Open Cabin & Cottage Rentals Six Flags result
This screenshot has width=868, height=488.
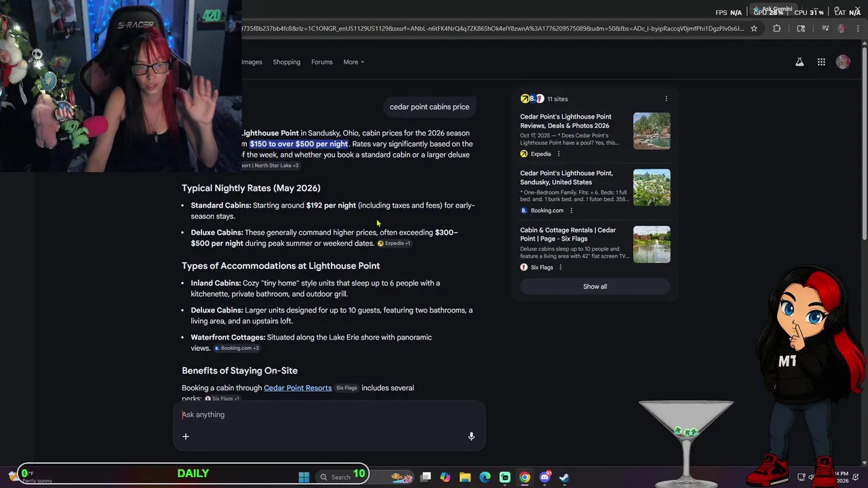(568, 234)
